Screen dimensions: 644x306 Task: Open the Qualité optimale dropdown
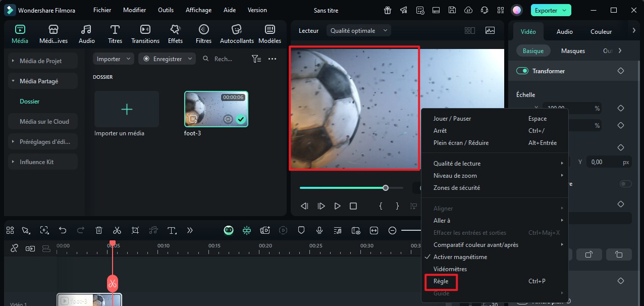pos(358,31)
